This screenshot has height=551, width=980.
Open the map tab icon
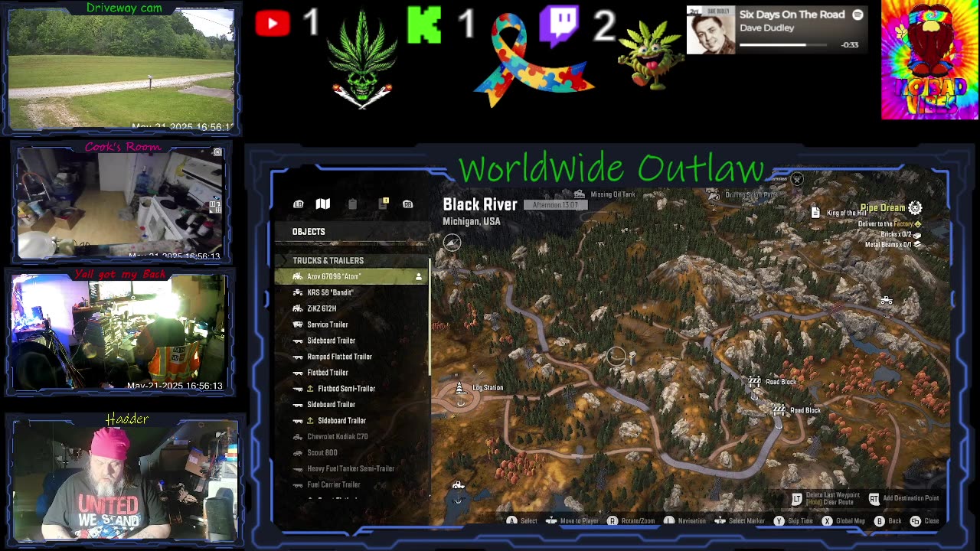[x=323, y=204]
